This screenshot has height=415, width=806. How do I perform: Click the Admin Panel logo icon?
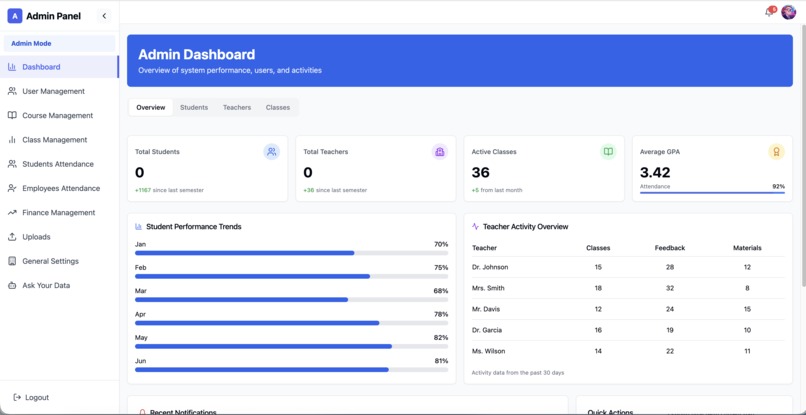pos(14,16)
